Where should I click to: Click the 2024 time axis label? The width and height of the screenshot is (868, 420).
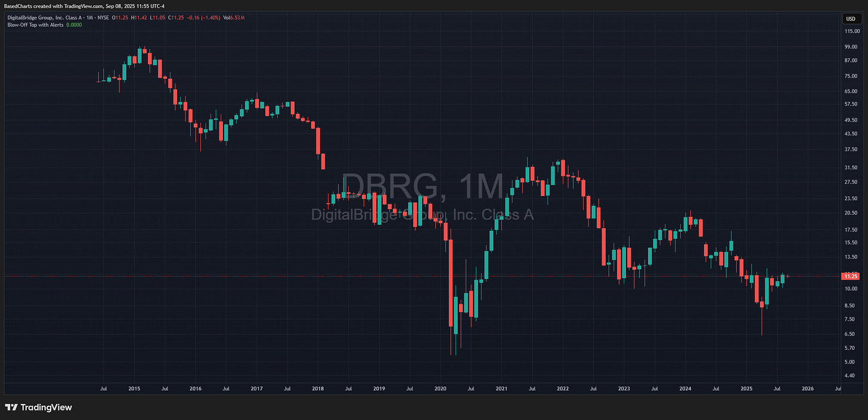point(685,388)
